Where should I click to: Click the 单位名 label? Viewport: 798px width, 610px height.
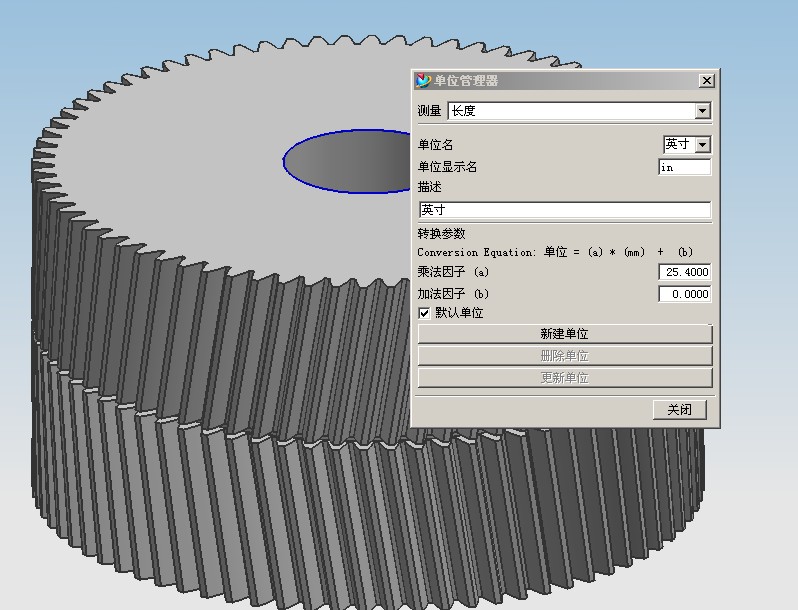tap(435, 145)
